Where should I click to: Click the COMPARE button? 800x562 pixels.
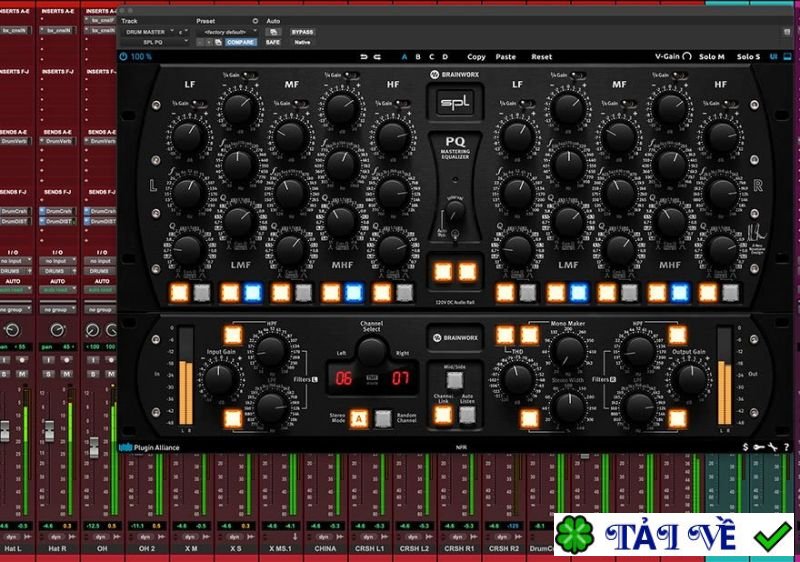tap(241, 42)
